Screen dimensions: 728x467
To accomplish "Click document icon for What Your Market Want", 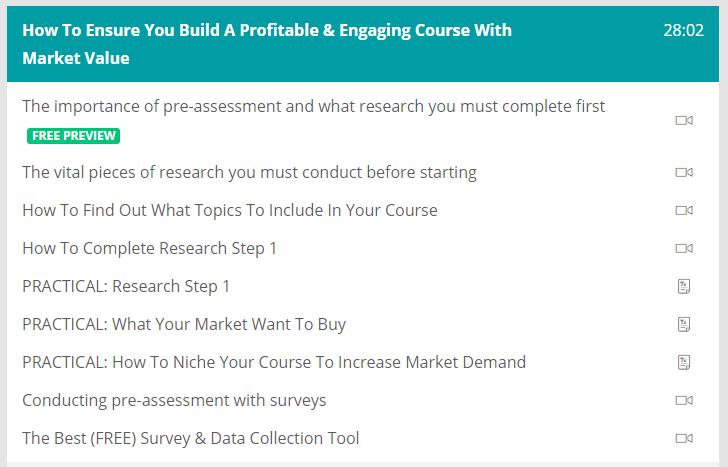I will [684, 324].
